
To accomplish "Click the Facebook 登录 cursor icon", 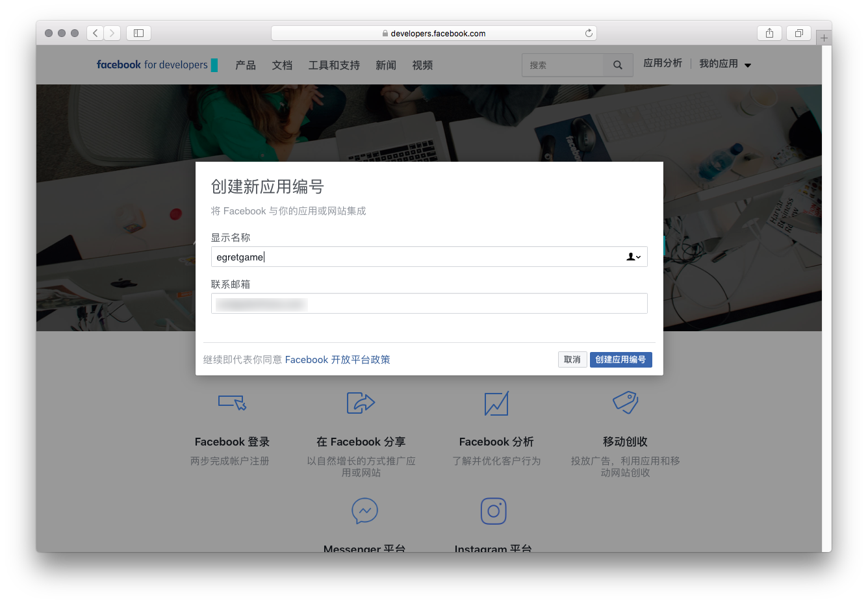I will (x=232, y=403).
